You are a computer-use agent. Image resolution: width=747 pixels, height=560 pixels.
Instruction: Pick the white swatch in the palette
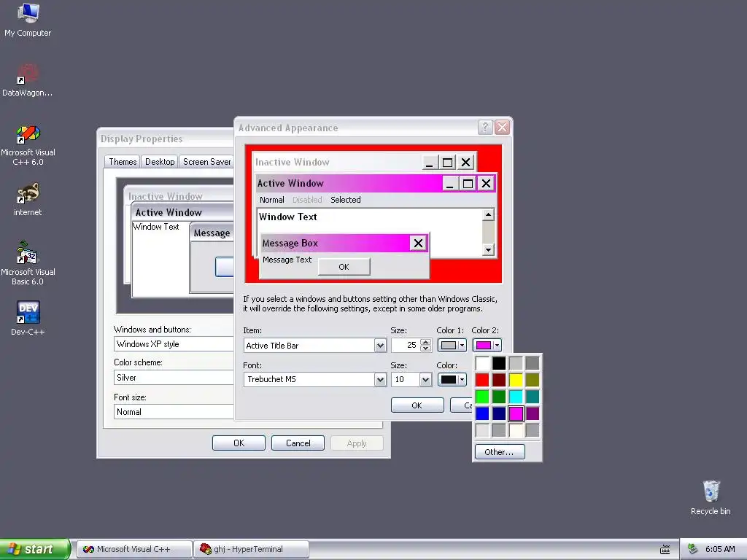(482, 363)
